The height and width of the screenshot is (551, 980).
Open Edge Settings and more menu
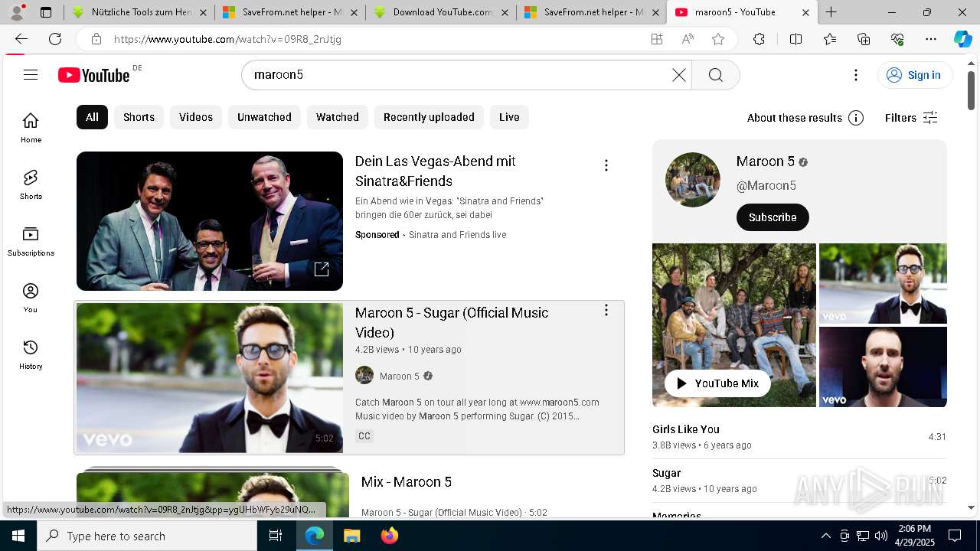[x=931, y=39]
